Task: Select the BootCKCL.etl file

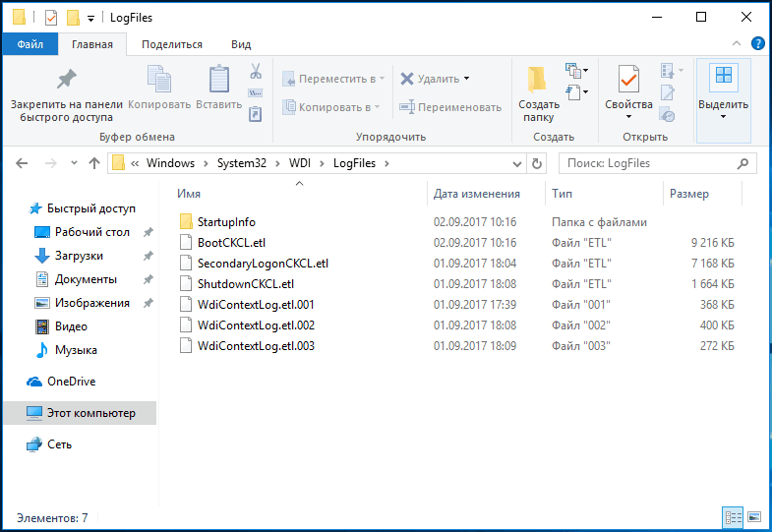Action: tap(231, 243)
